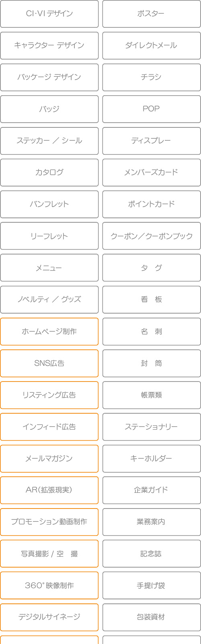Viewport: 201px width, 644px height.
Task: Choose プロモーション動画制作 button
Action: coord(49,522)
